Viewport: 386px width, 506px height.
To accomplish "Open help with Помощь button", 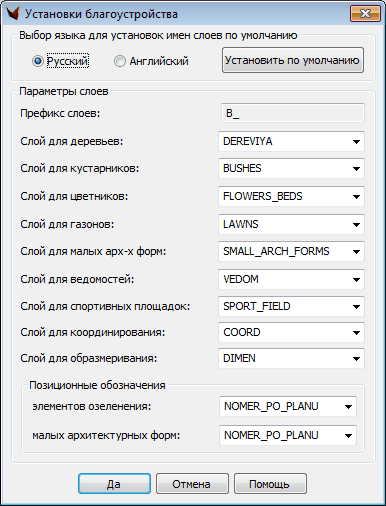I will click(x=270, y=484).
